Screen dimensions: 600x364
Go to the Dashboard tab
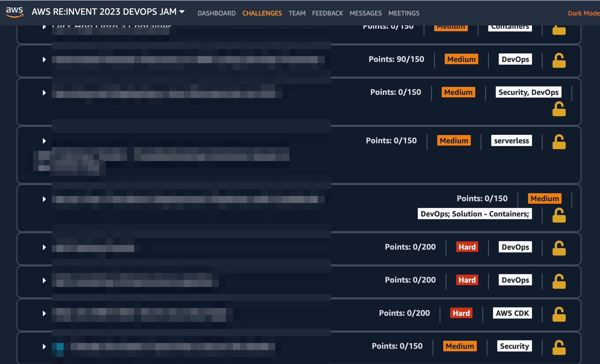tap(216, 13)
